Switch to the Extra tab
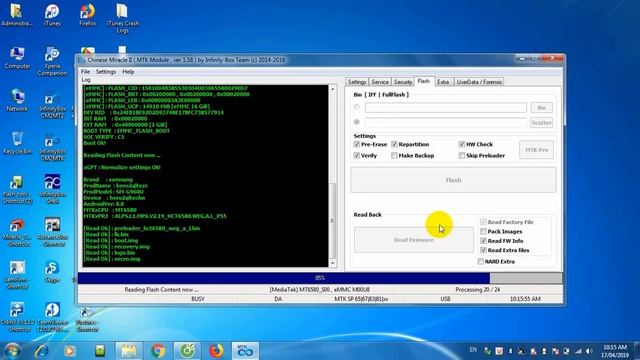 pos(444,82)
